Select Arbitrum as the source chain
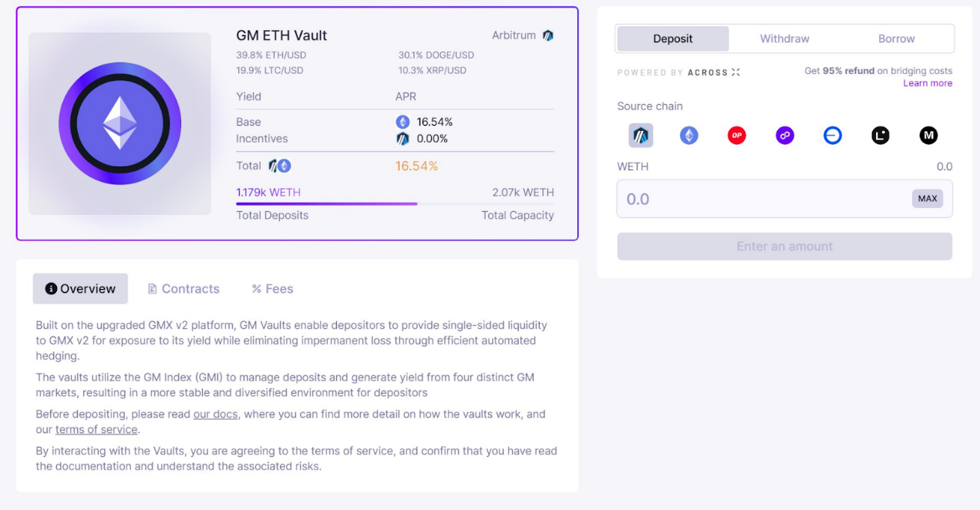The height and width of the screenshot is (510, 980). 641,136
